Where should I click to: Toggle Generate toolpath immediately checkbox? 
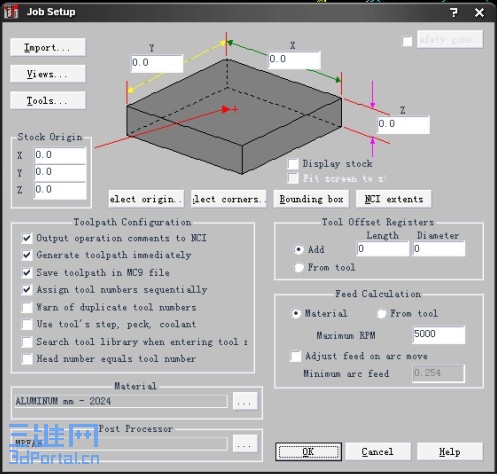point(27,255)
